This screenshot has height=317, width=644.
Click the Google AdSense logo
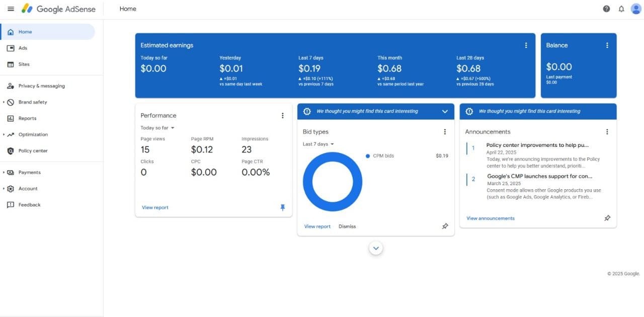(x=58, y=9)
